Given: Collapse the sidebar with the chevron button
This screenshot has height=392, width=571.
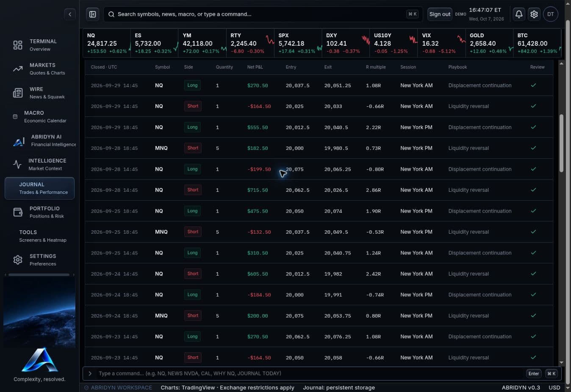Looking at the screenshot, I should click(70, 14).
